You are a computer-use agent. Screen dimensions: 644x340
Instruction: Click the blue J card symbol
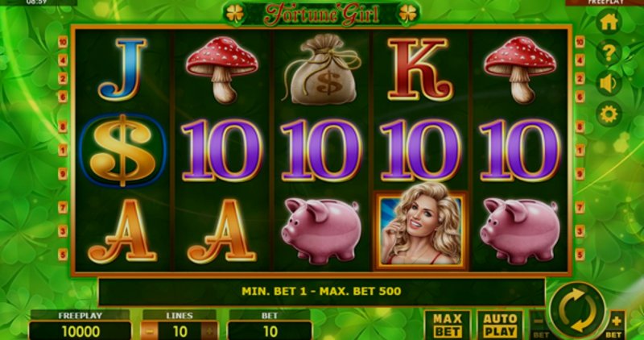point(123,68)
